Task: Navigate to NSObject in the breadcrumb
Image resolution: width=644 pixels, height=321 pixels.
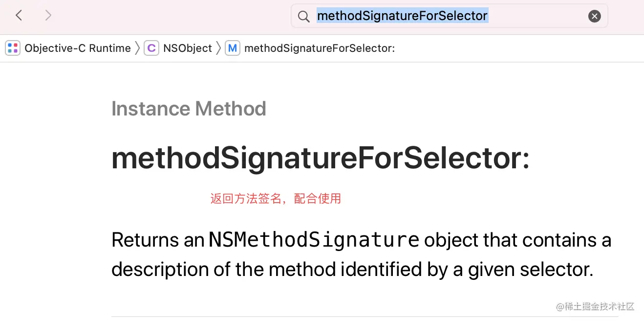Action: tap(188, 48)
